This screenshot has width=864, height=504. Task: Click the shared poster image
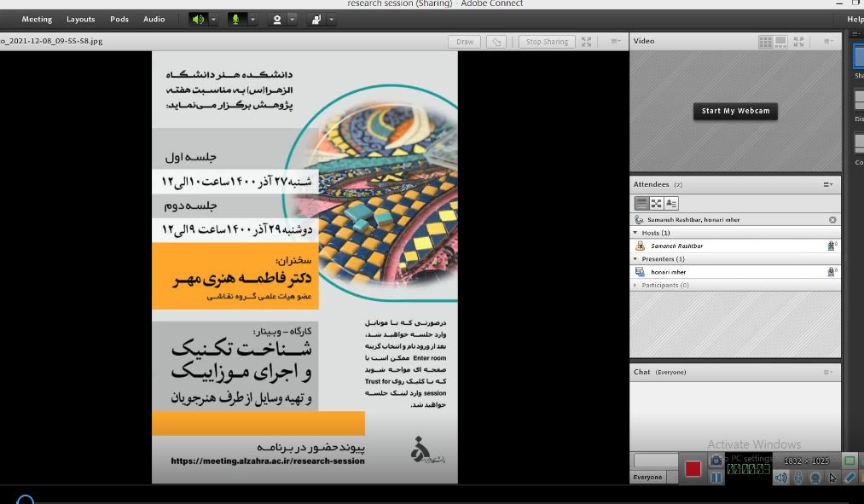tap(304, 268)
